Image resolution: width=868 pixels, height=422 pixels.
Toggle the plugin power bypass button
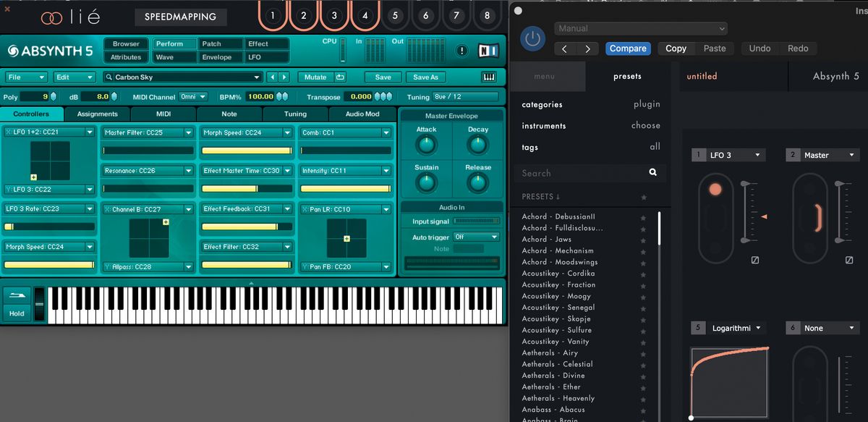click(533, 38)
